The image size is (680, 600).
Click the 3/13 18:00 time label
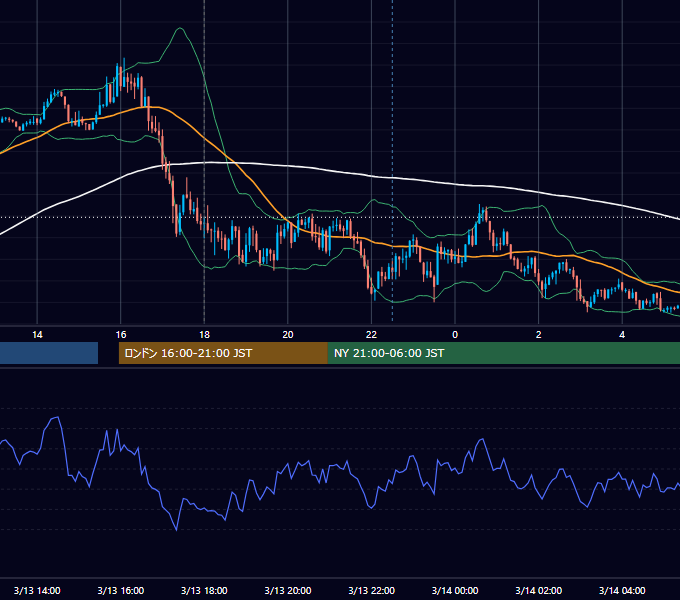click(204, 590)
